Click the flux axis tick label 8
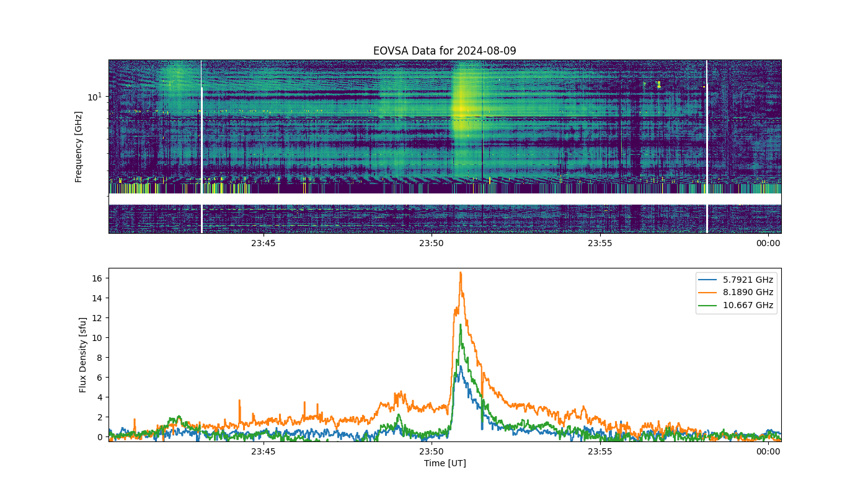This screenshot has width=868, height=496. [x=99, y=357]
